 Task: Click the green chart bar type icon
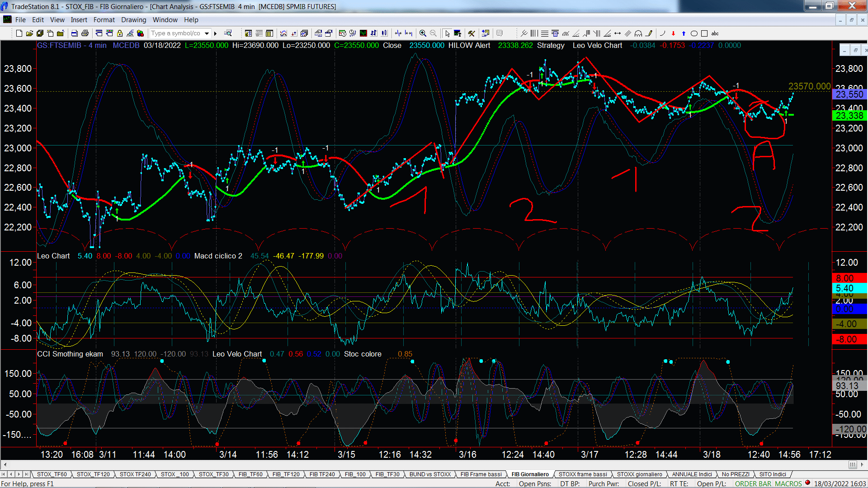tap(363, 33)
